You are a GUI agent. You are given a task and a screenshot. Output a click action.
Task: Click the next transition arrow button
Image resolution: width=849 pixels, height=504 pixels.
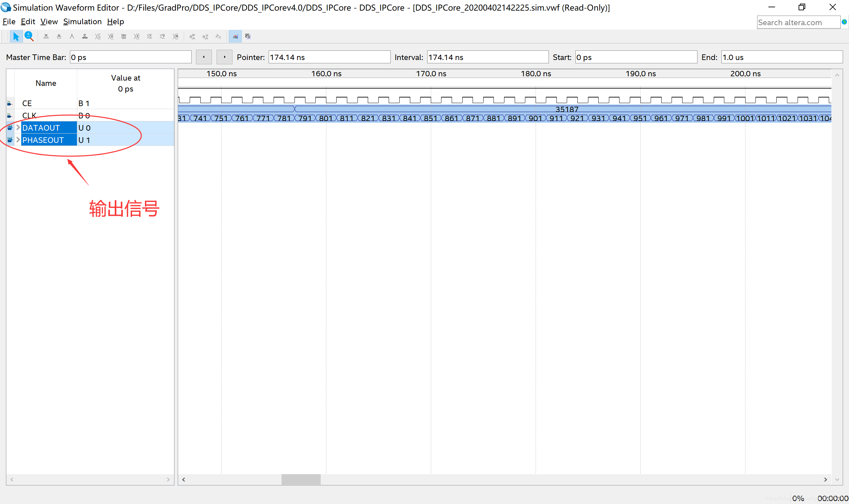(224, 57)
